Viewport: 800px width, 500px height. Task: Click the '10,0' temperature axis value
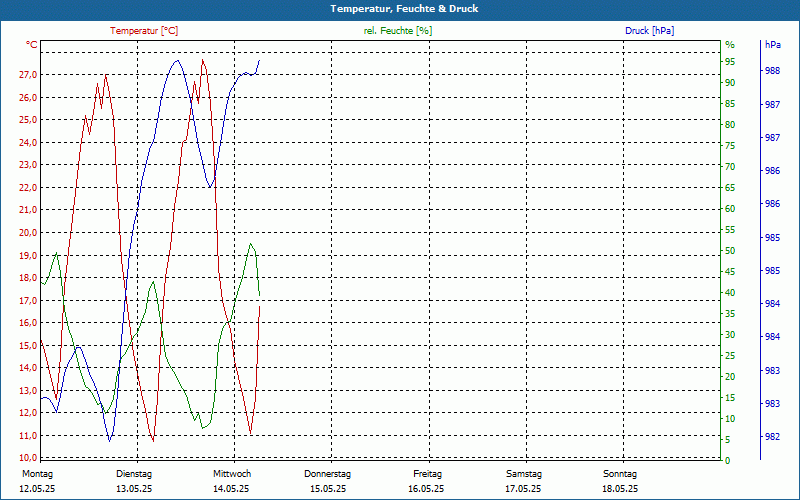coord(28,457)
